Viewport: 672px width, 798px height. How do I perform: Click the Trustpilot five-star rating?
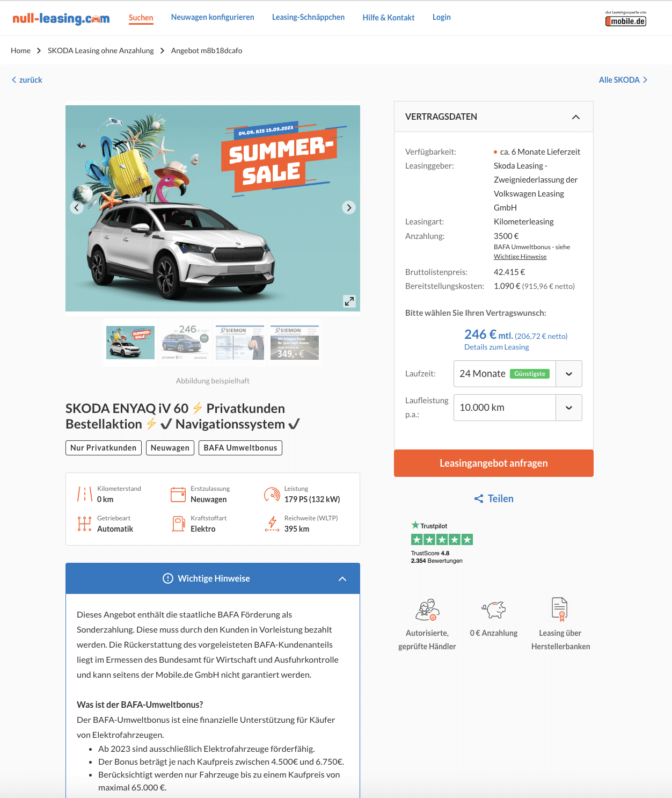442,540
